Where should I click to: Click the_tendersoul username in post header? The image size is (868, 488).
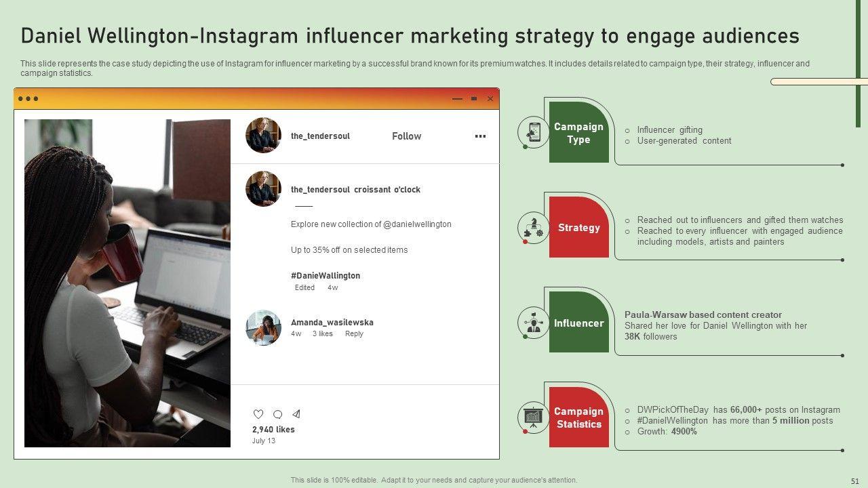320,136
